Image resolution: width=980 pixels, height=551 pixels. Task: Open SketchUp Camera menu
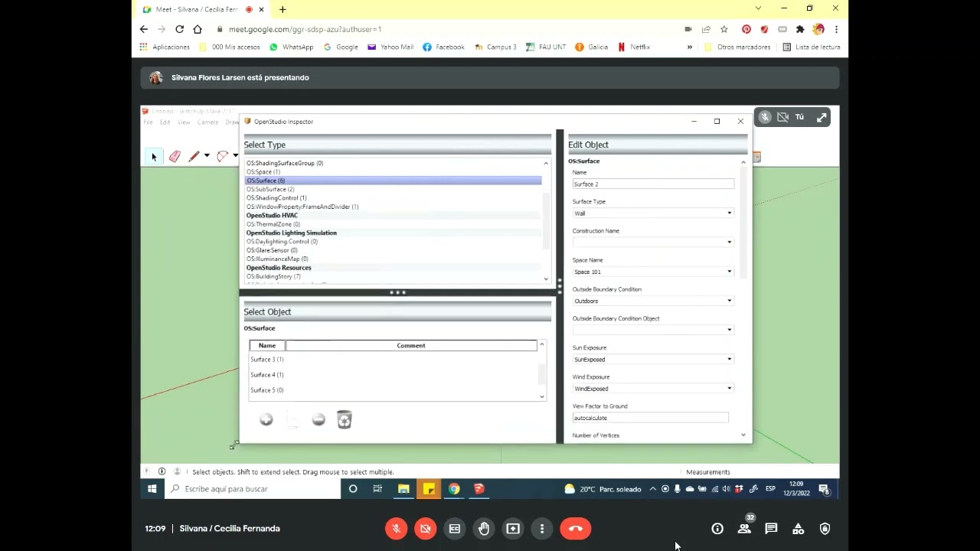pyautogui.click(x=207, y=122)
